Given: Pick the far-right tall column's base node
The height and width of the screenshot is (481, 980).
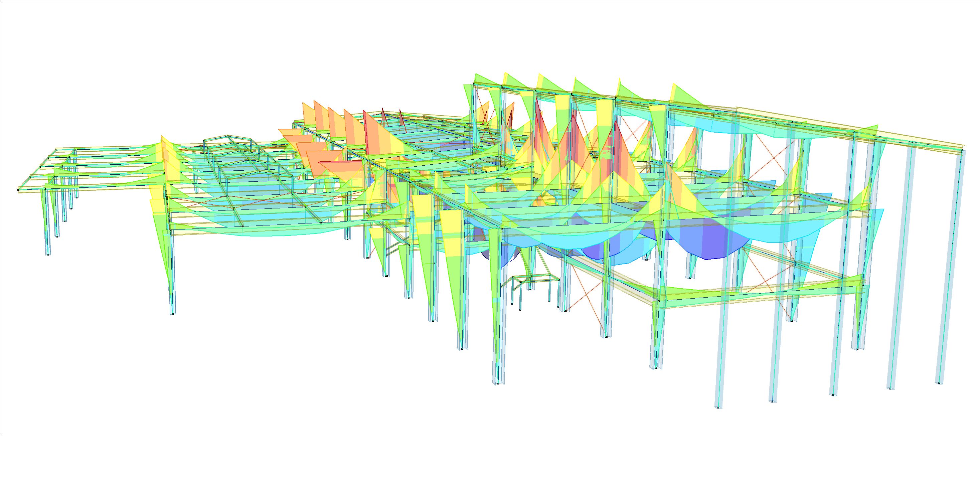Looking at the screenshot, I should coord(939,383).
